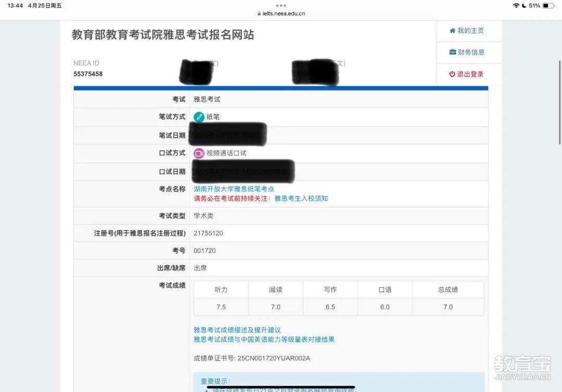Click the 总成绩 column header

[448, 290]
